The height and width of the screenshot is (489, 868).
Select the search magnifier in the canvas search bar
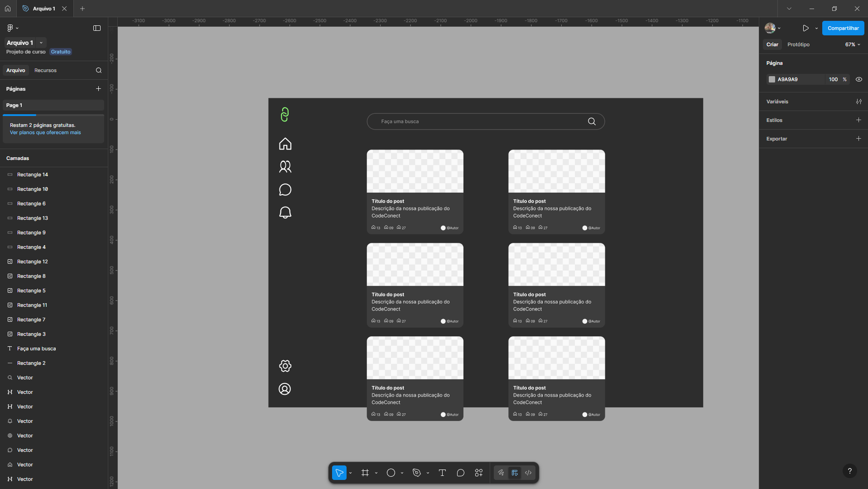click(592, 121)
